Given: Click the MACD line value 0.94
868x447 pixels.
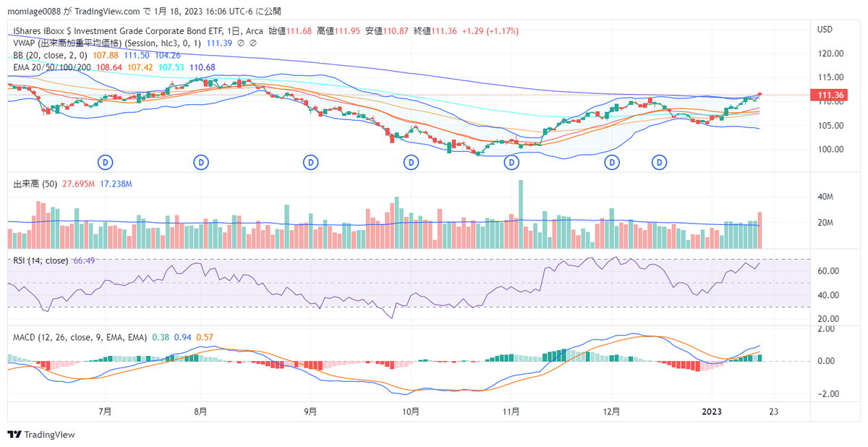Looking at the screenshot, I should (x=182, y=337).
